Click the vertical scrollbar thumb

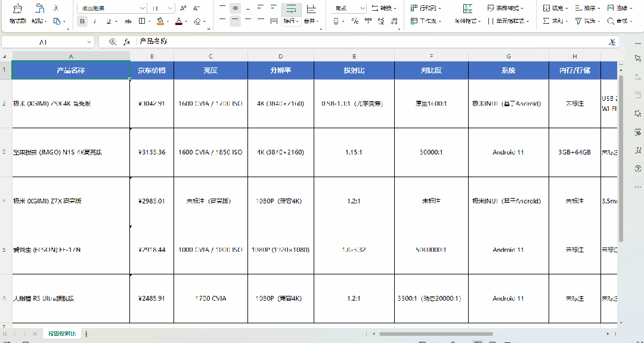[621, 158]
